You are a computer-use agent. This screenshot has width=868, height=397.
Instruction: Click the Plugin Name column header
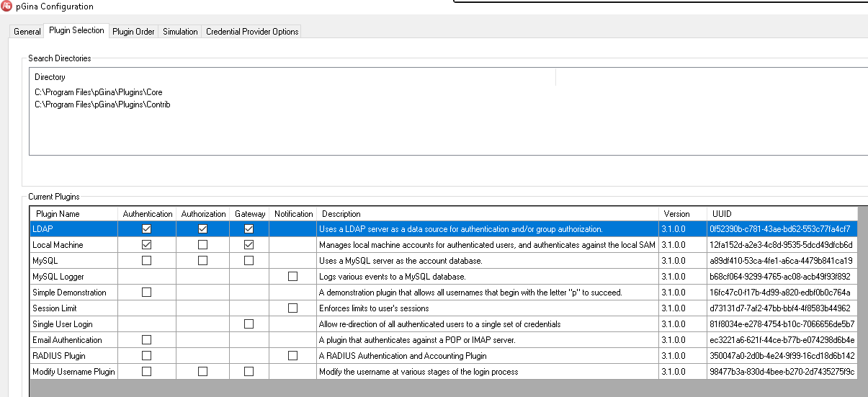click(x=58, y=214)
